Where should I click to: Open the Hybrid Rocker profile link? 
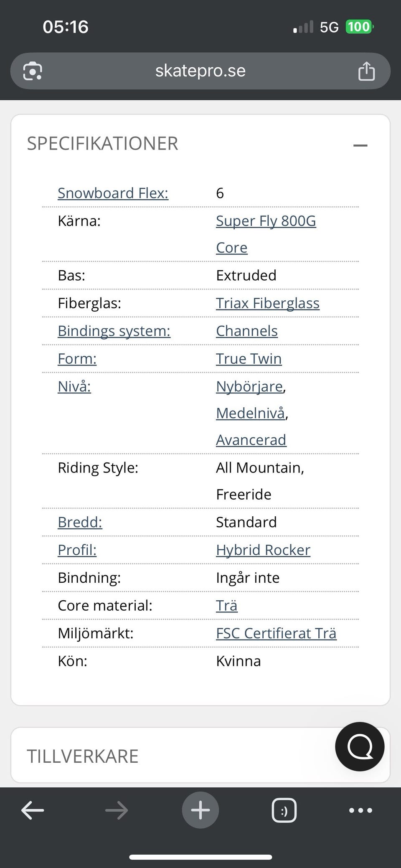click(x=263, y=550)
